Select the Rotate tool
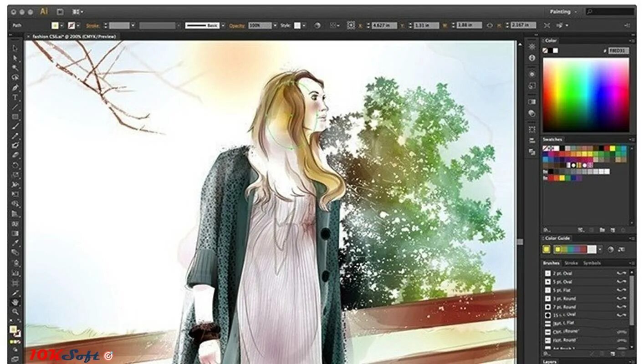The image size is (644, 364). [15, 165]
